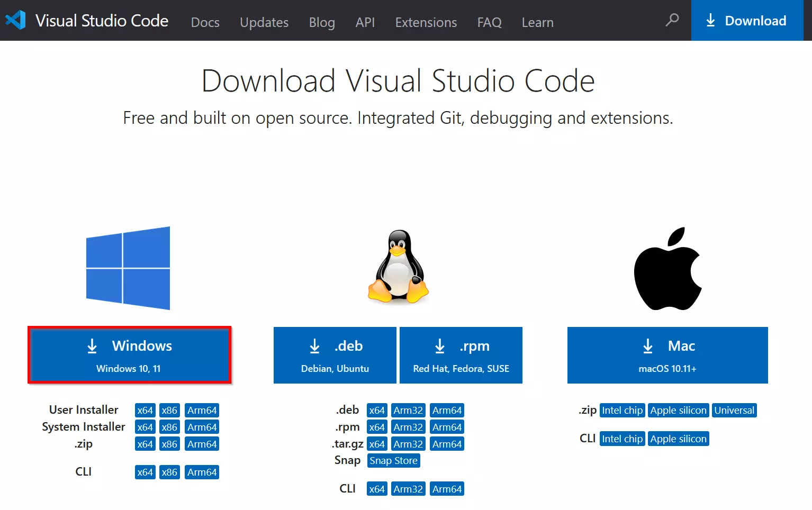
Task: Download the Universal macOS zip
Action: (x=734, y=410)
